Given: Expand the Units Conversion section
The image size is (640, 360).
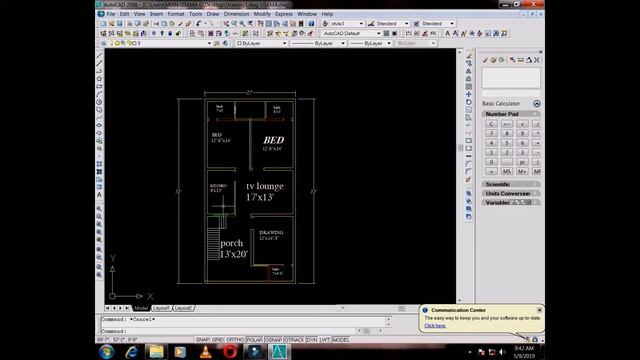Looking at the screenshot, I should (511, 193).
